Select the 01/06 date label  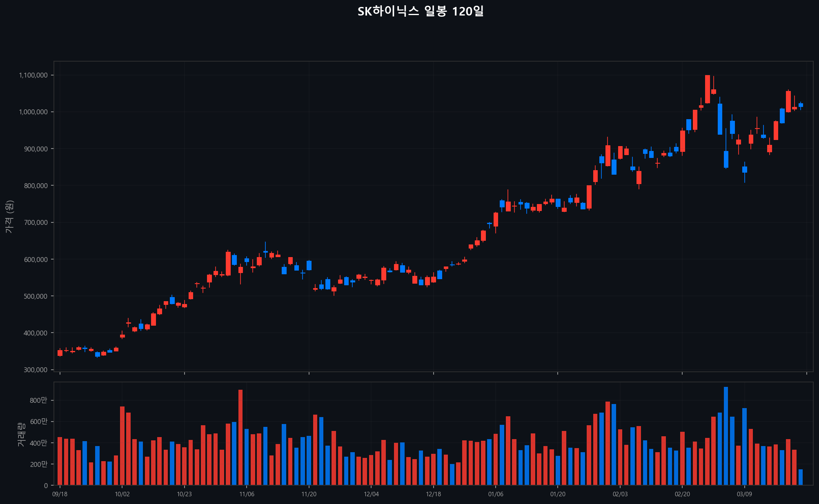coord(496,494)
